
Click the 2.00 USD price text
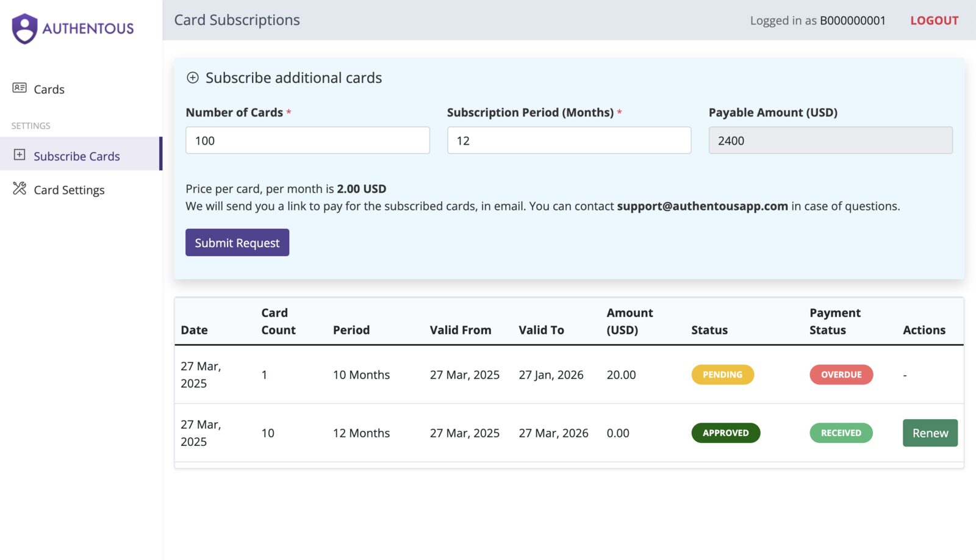pos(361,189)
